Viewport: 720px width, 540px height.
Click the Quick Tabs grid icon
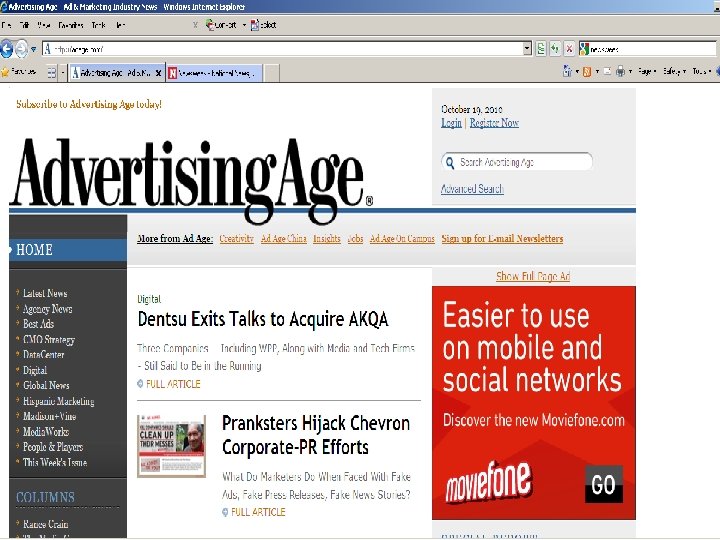point(51,73)
